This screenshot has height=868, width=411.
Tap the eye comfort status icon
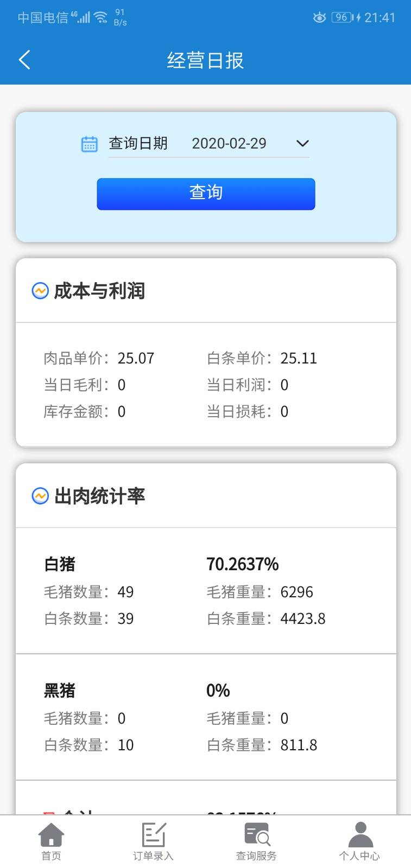[319, 17]
